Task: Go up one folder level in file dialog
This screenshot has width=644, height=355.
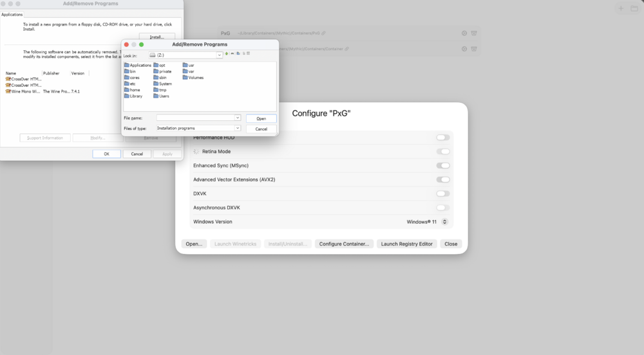Action: click(x=226, y=53)
